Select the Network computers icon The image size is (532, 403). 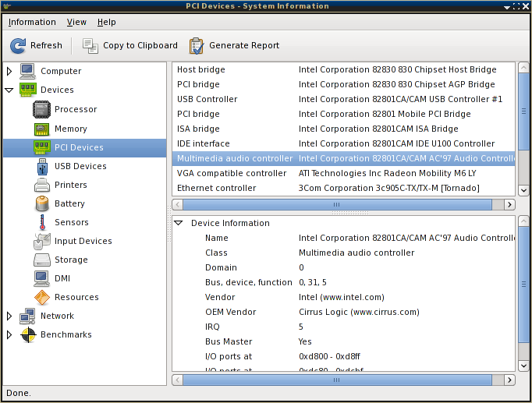27,316
